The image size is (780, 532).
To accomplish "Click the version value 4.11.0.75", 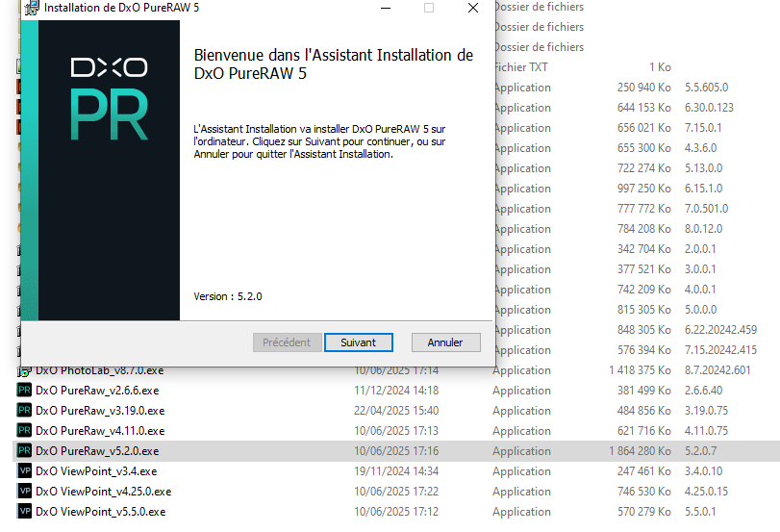I will pyautogui.click(x=706, y=431).
